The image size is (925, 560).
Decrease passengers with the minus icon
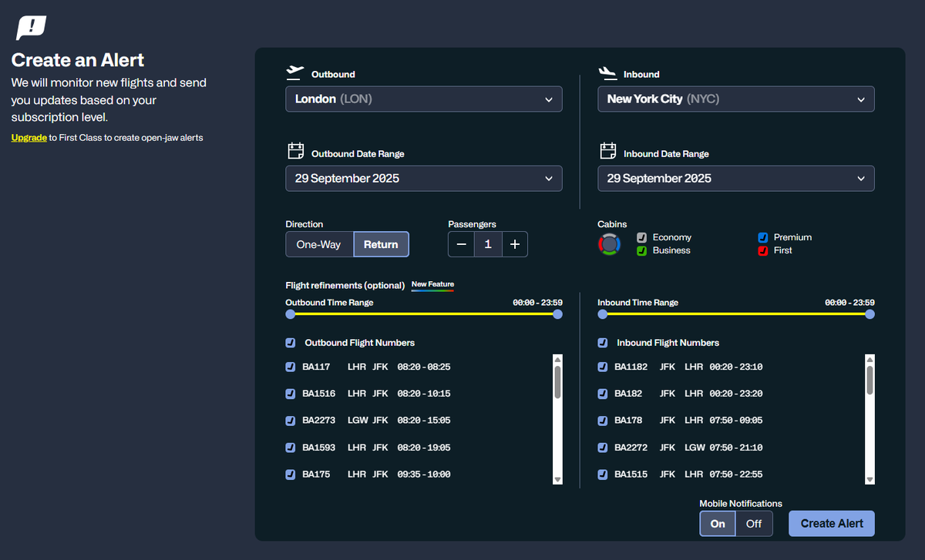(x=461, y=244)
